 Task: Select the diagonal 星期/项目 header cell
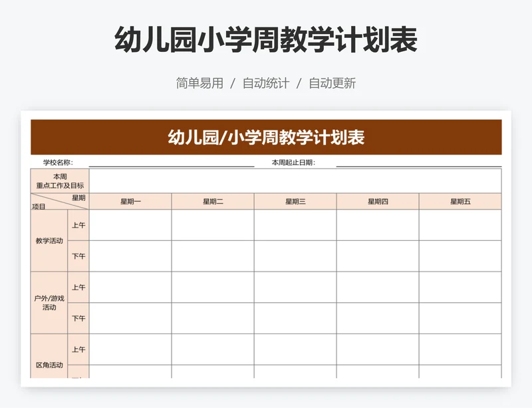tap(60, 202)
